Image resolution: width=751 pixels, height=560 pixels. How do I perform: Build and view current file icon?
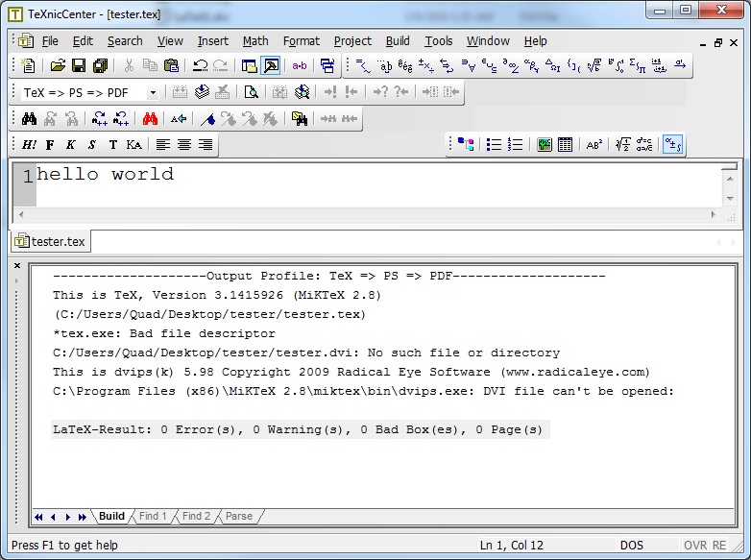click(202, 92)
